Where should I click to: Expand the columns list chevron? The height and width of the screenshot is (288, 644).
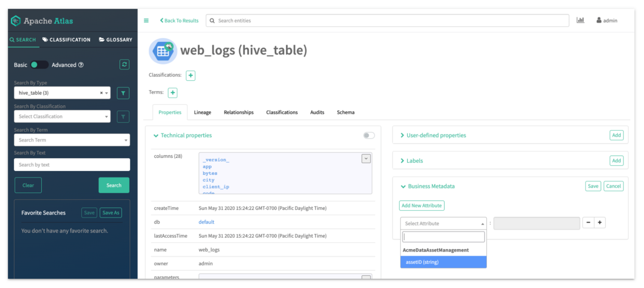click(366, 159)
